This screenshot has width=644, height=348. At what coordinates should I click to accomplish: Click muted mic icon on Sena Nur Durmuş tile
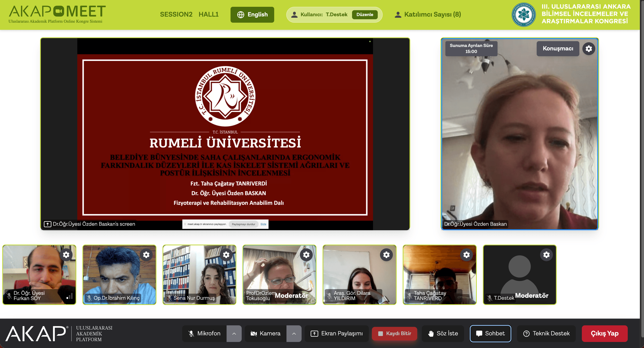[x=169, y=298]
